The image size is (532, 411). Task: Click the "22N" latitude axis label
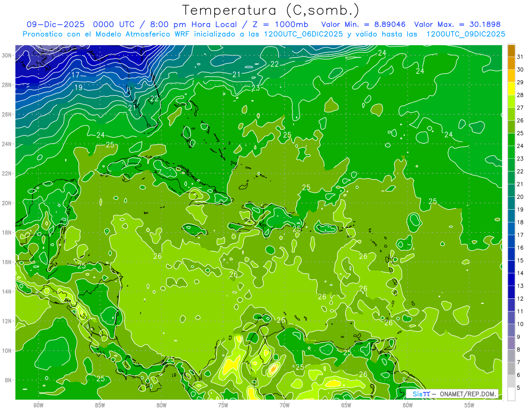point(7,173)
